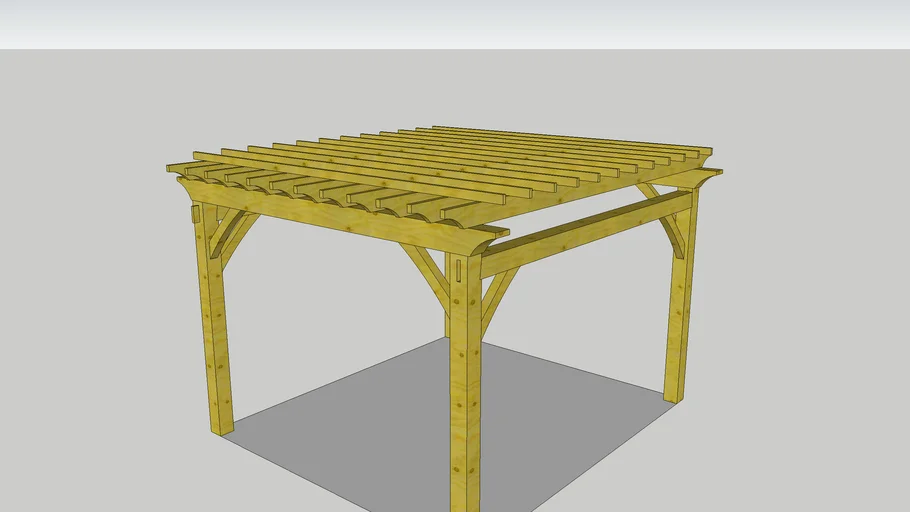Click the curved beam end above the front corner post

coord(484,239)
